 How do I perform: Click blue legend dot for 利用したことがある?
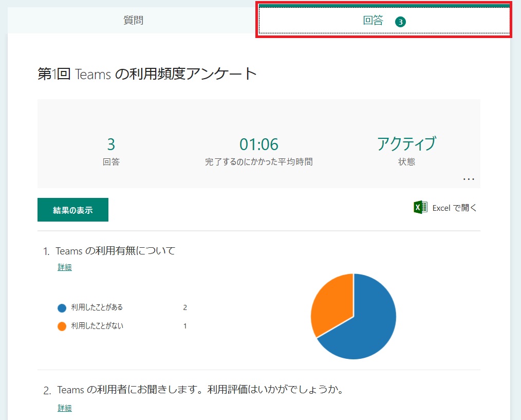click(x=62, y=308)
